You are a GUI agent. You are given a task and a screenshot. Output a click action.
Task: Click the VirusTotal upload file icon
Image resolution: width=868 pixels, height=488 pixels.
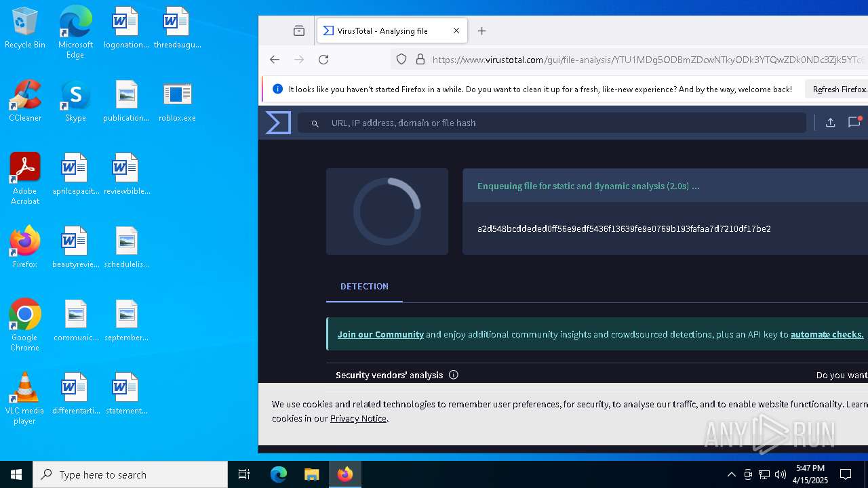click(830, 123)
